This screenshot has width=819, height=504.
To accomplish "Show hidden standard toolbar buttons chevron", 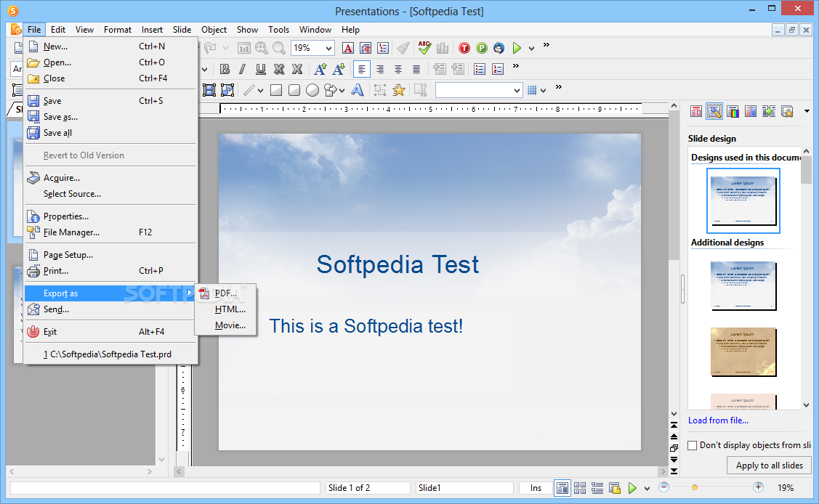I will pyautogui.click(x=546, y=45).
